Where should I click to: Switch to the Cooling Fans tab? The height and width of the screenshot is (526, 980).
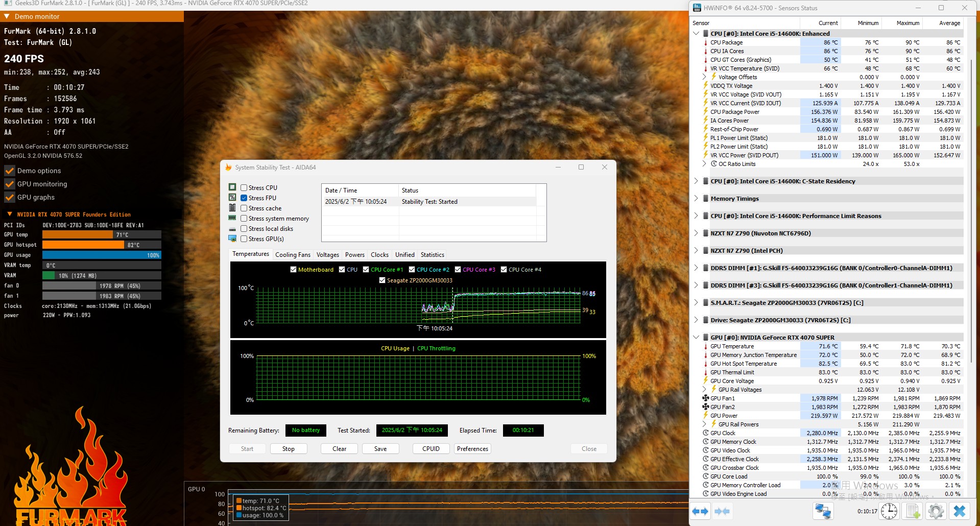[293, 255]
